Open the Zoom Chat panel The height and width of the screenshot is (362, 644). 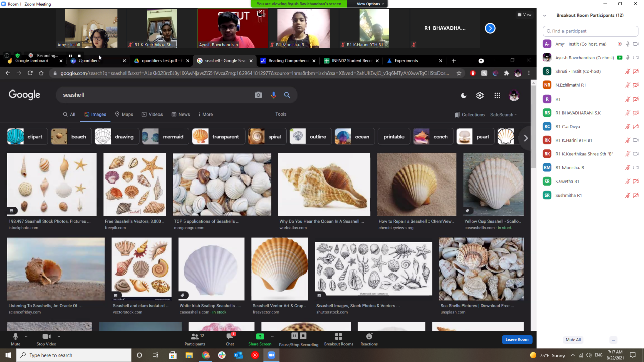click(230, 338)
